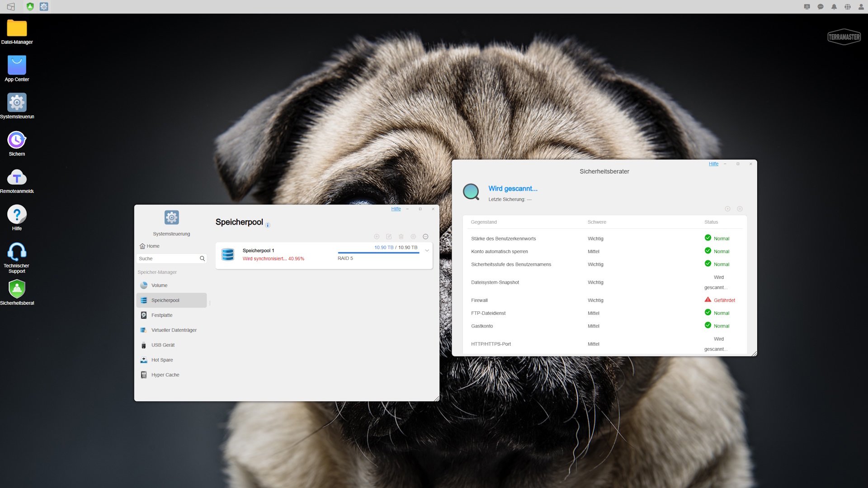Go to Home in Systemsteuerung

153,246
